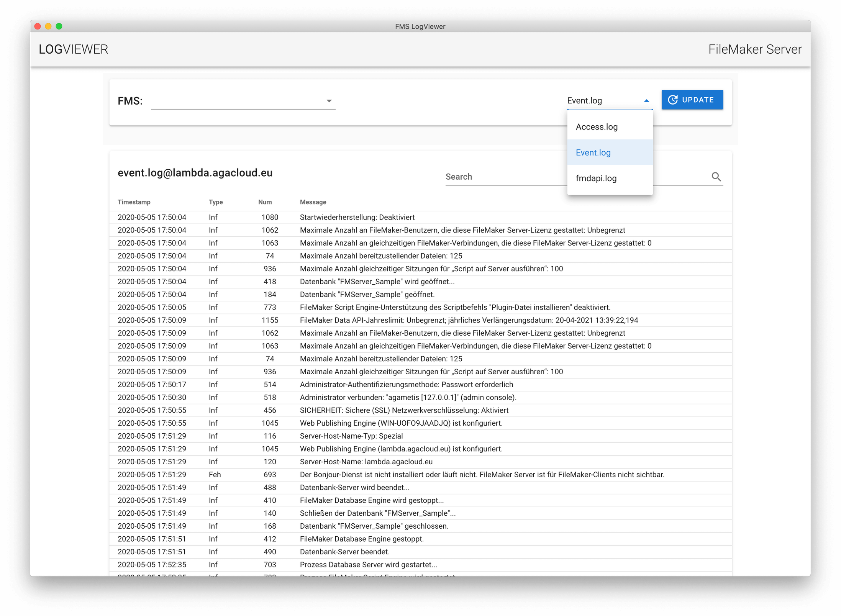The image size is (841, 616).
Task: Click 'Server-Host-Name-Typ: Spezial' message
Action: [351, 436]
